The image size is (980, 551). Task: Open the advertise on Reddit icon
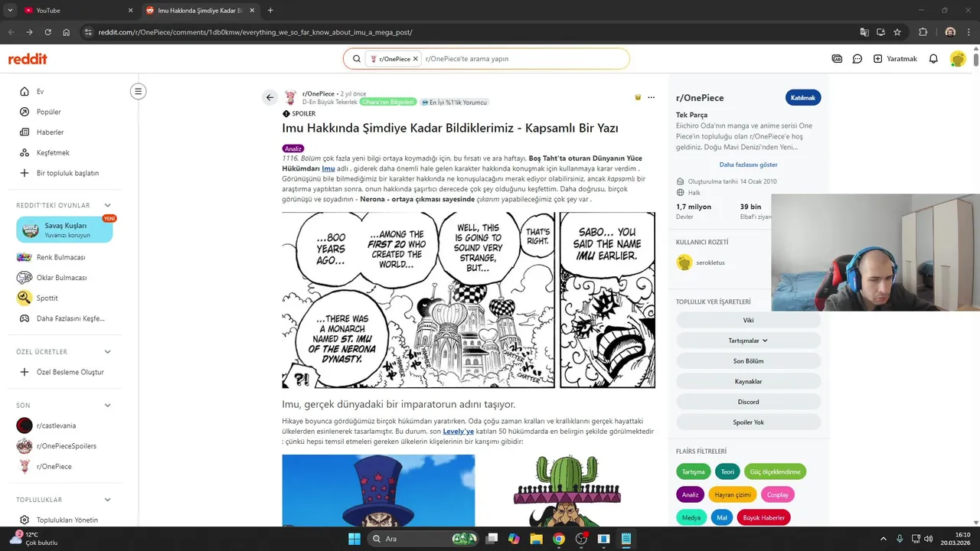pyautogui.click(x=837, y=59)
